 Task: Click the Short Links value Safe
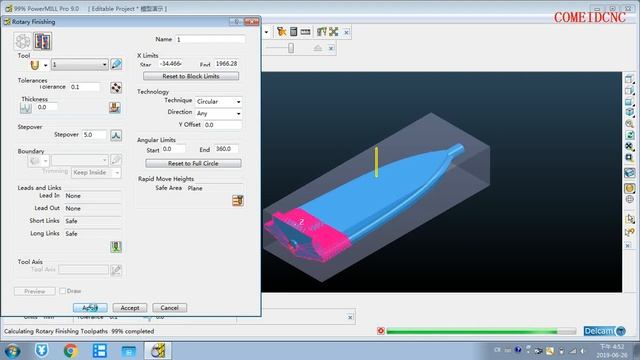tap(93, 221)
